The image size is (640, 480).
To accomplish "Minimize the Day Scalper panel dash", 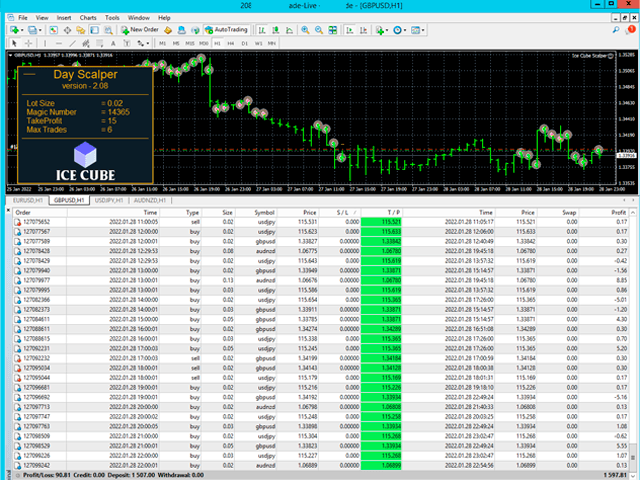I will 29,74.
